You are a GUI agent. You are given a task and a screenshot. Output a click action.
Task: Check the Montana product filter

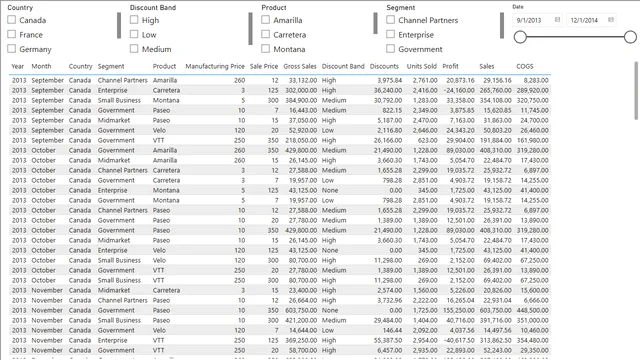pyautogui.click(x=265, y=49)
